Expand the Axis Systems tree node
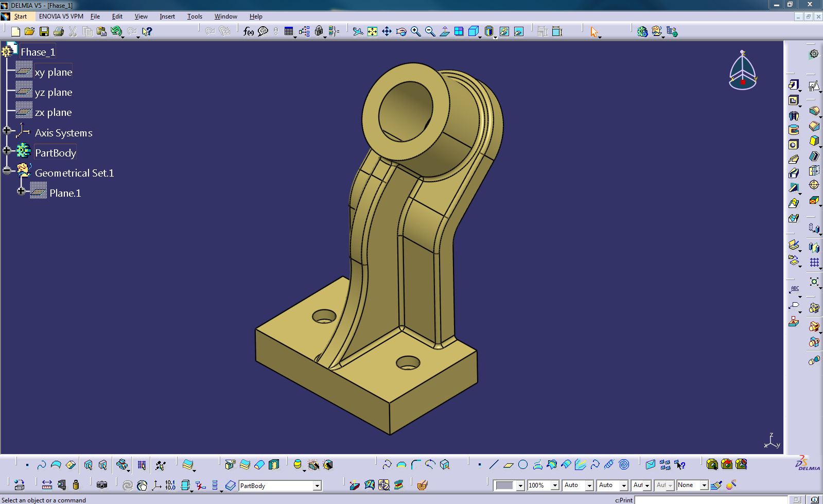This screenshot has height=504, width=823. pyautogui.click(x=7, y=131)
